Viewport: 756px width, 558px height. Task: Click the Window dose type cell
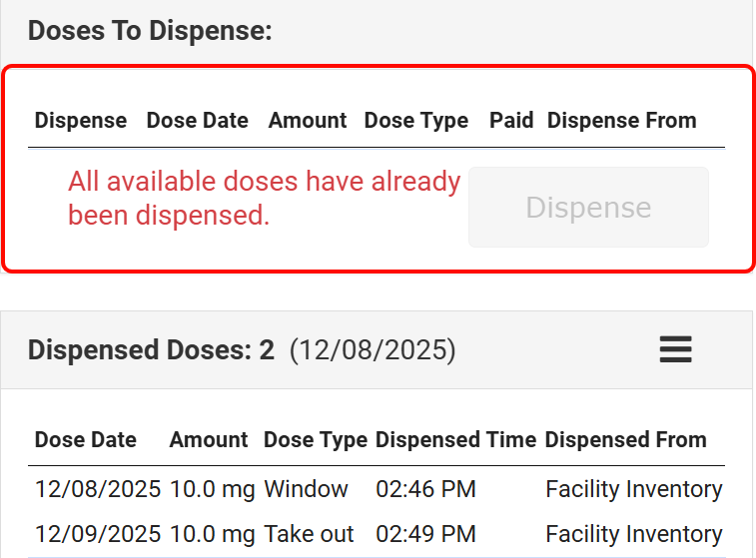[306, 489]
